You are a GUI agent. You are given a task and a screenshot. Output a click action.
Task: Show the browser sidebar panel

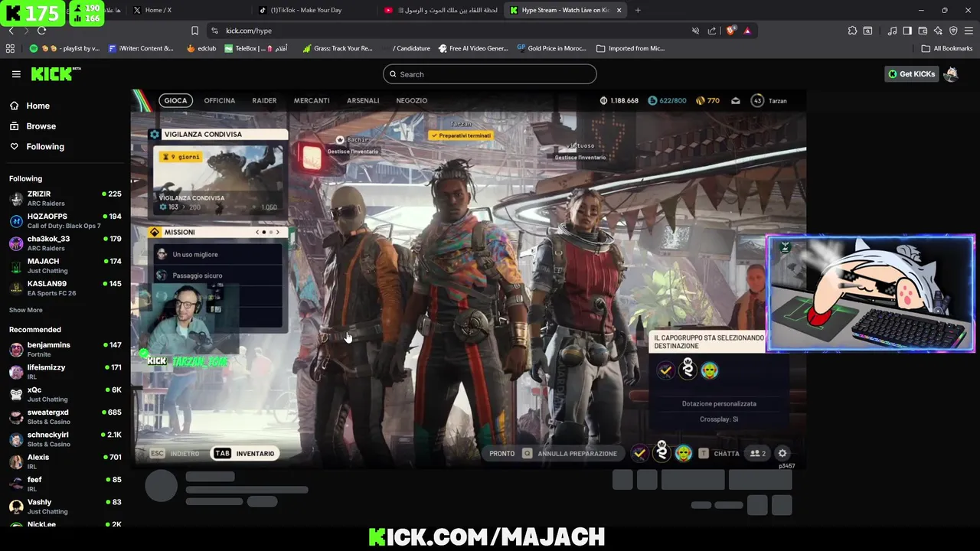(x=907, y=31)
